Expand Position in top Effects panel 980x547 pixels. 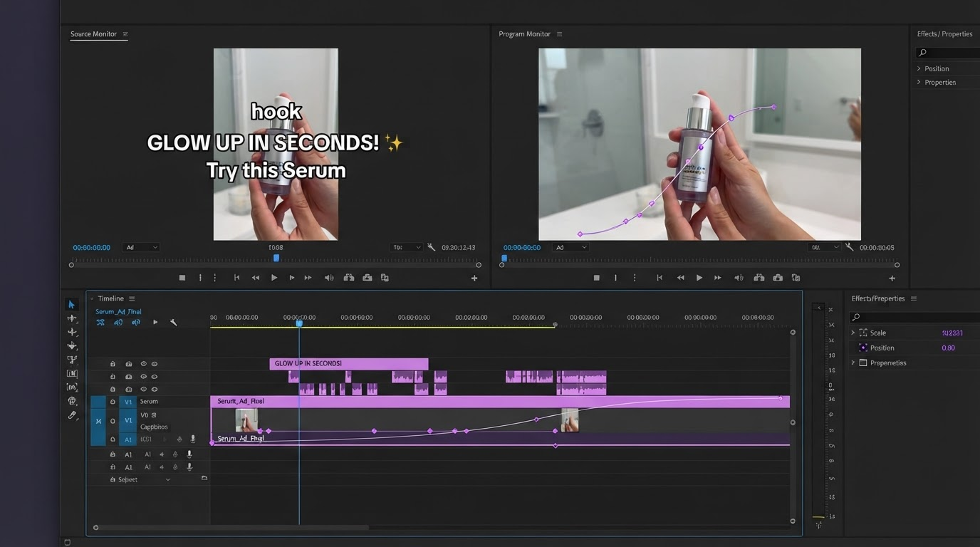pyautogui.click(x=919, y=68)
